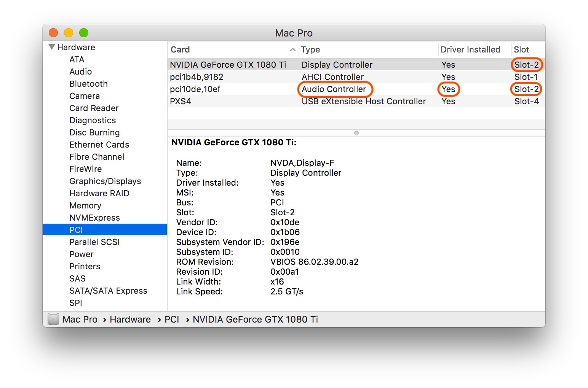Click Subsystem Vendor ID value 0x196e
Viewport: 588px width, 388px height.
point(285,242)
